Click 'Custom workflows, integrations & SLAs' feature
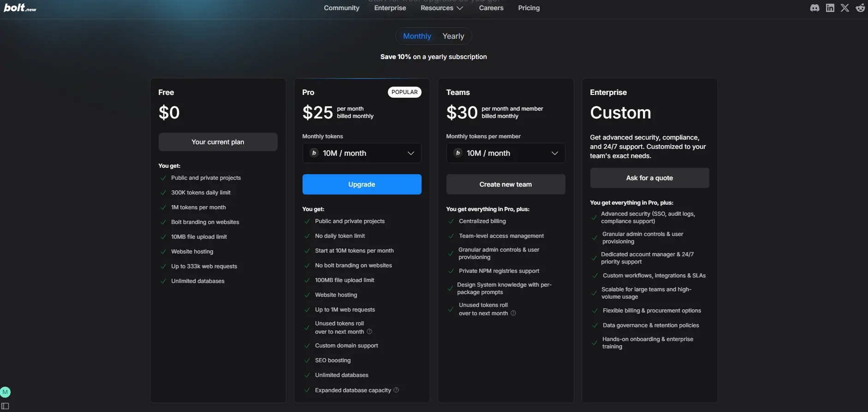The image size is (868, 412). (x=654, y=276)
